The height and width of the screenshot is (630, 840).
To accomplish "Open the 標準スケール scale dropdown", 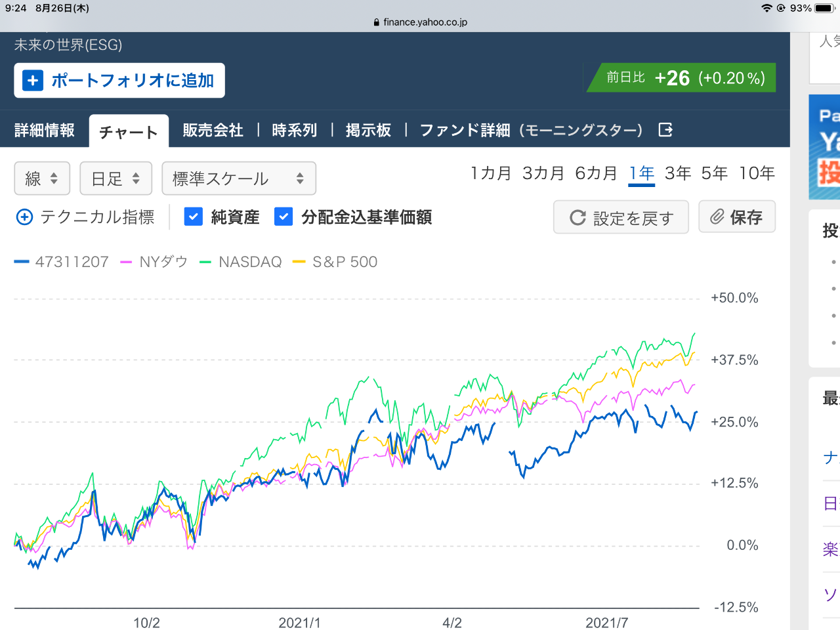I will (x=238, y=178).
